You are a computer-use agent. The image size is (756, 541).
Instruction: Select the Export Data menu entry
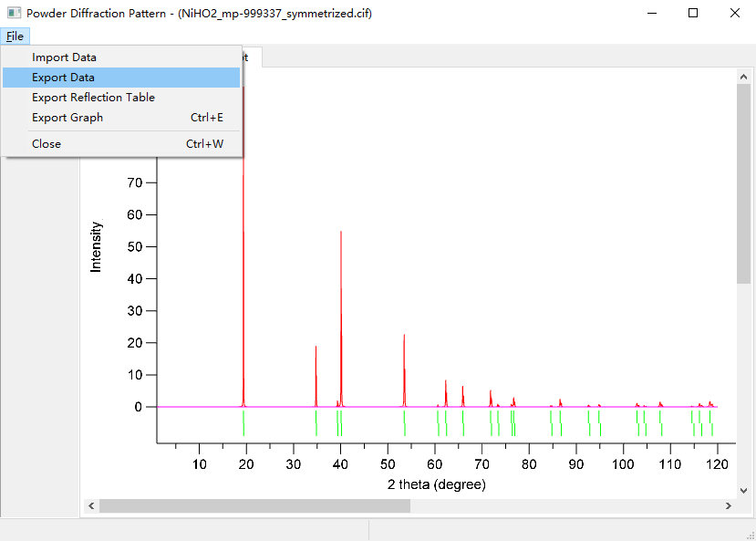click(x=63, y=78)
